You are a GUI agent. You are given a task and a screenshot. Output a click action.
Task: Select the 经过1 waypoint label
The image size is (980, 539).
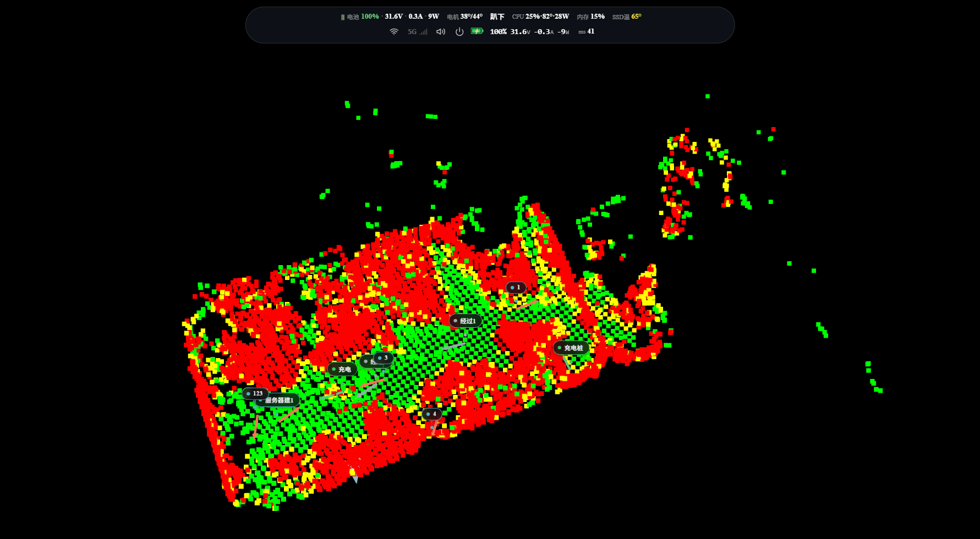(x=466, y=321)
